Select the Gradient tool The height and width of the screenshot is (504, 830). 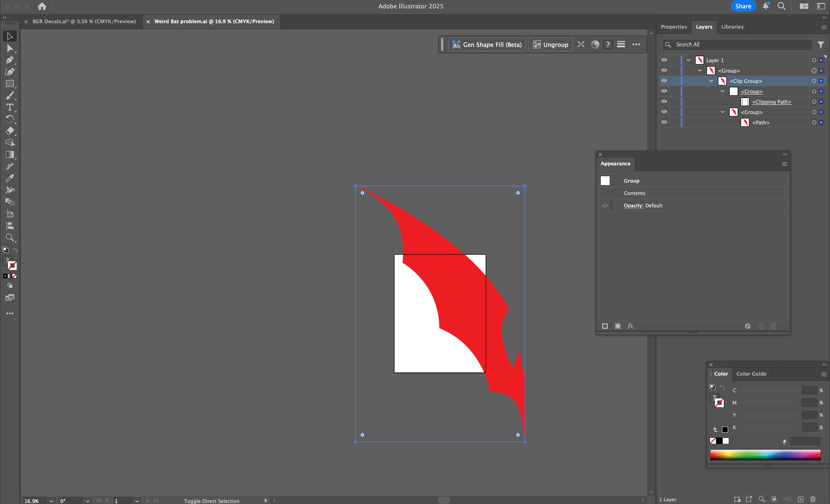coord(9,155)
